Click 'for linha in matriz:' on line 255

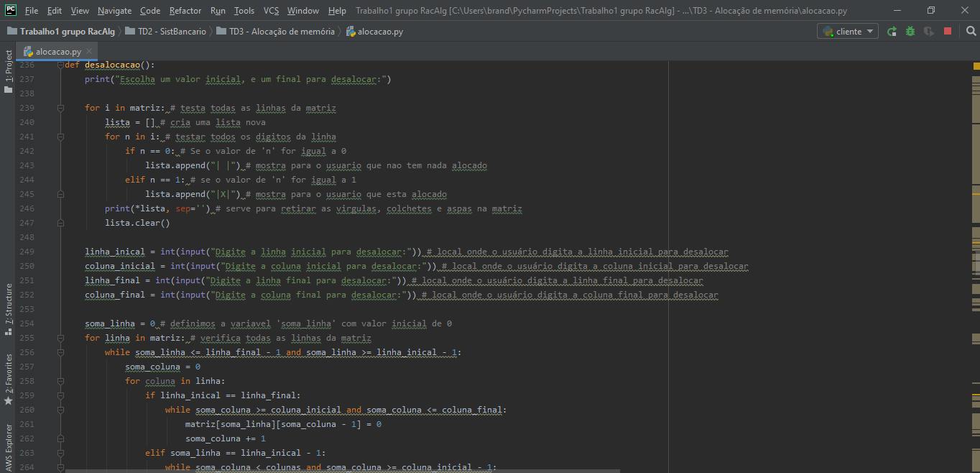[135, 338]
